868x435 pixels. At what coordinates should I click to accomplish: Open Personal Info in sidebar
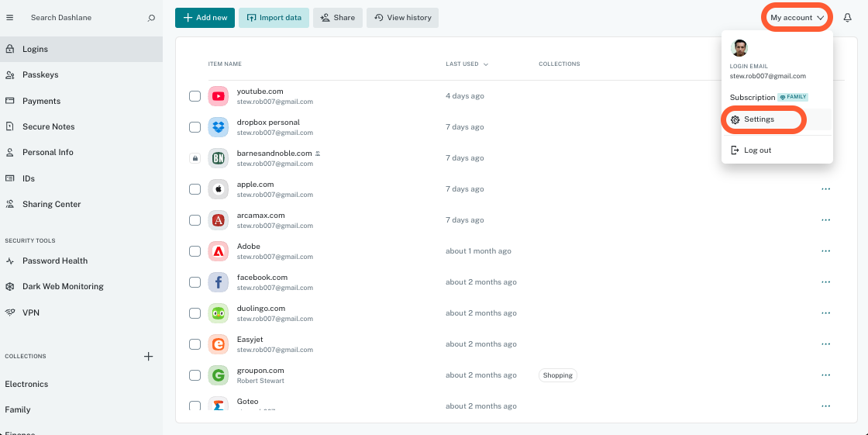point(81,153)
